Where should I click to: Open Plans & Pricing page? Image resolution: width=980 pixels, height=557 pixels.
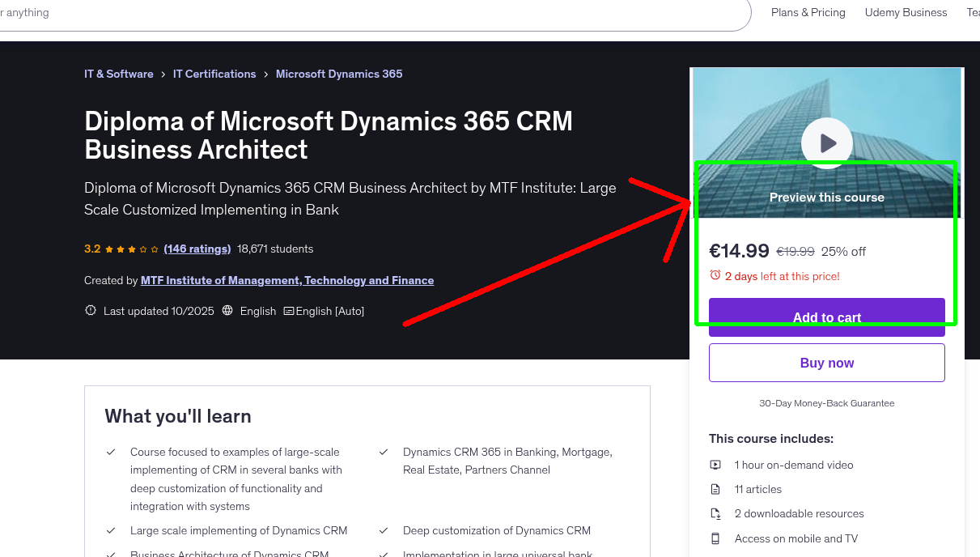click(x=808, y=12)
